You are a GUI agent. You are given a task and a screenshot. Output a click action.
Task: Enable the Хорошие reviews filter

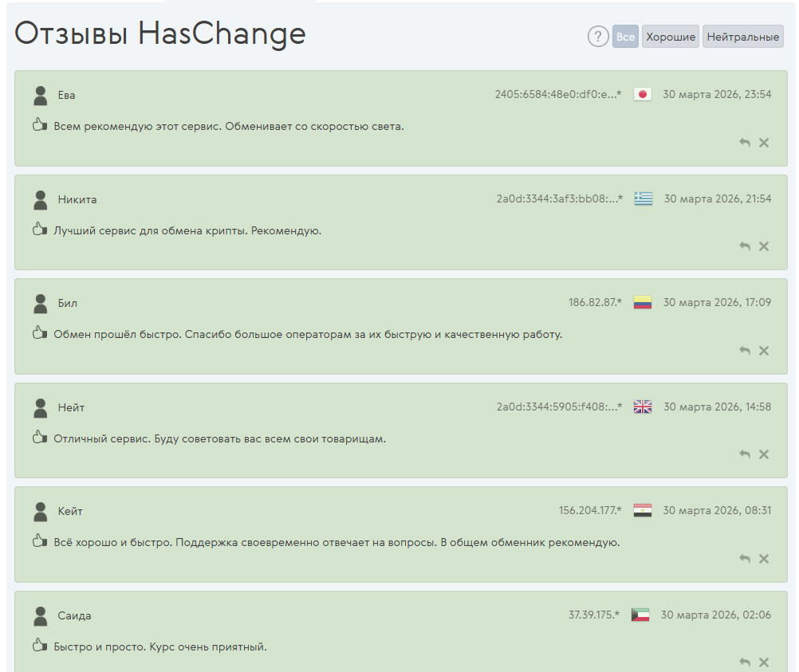click(670, 36)
